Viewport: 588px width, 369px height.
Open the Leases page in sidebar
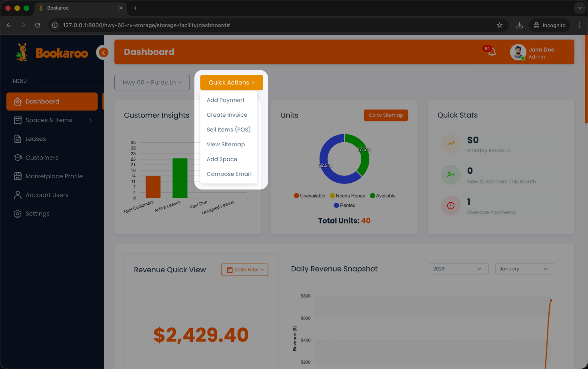(36, 139)
